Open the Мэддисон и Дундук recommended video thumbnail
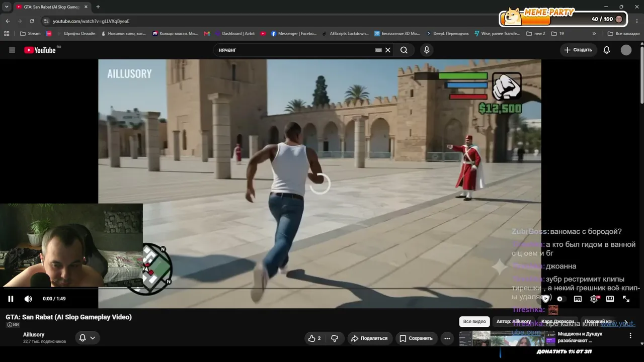644x362 pixels. (x=507, y=339)
